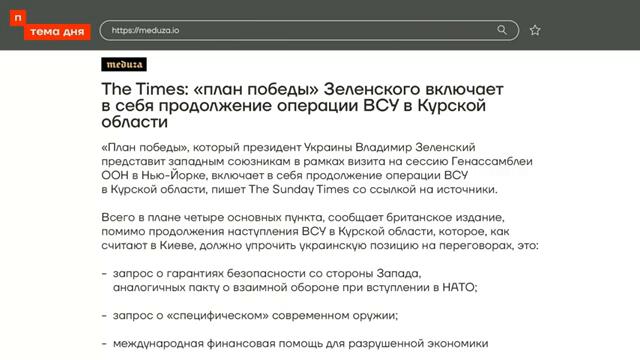Click the line 'аналогичных пакту о взаимной обороне'
This screenshot has width=640, height=360.
coord(295,287)
